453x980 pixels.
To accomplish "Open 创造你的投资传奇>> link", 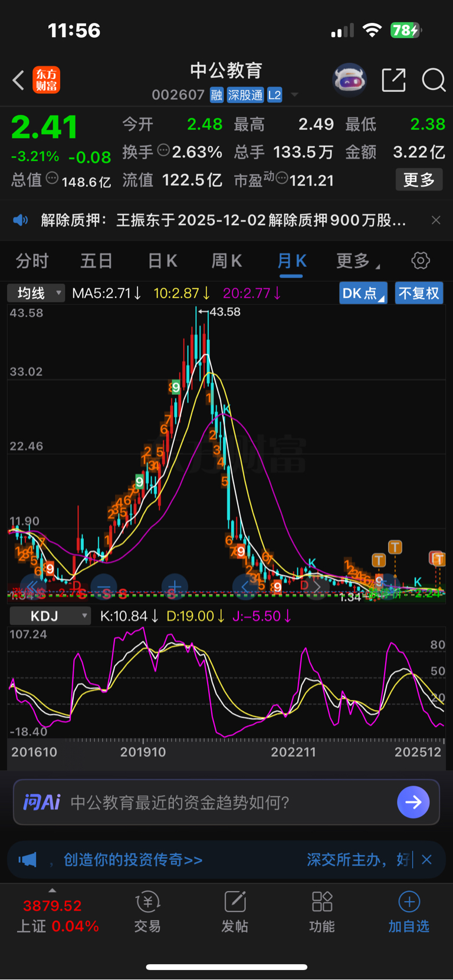I will coord(133,860).
